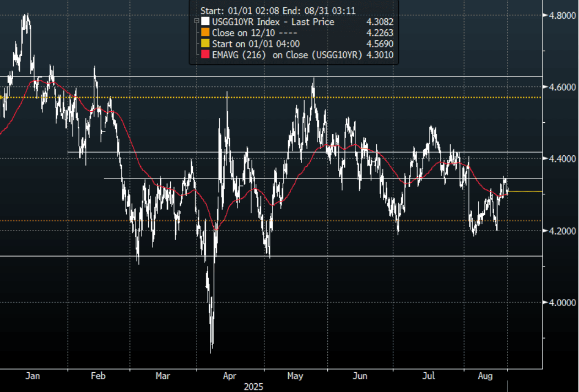Viewport: 579px width, 392px height.
Task: Click the EMAVG value 4.3010
Action: pos(380,55)
